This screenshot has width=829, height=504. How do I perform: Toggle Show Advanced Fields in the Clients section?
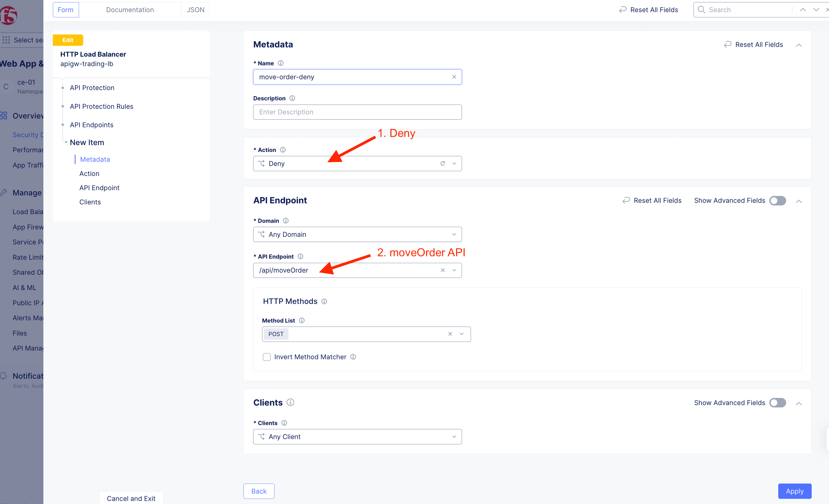(x=777, y=403)
